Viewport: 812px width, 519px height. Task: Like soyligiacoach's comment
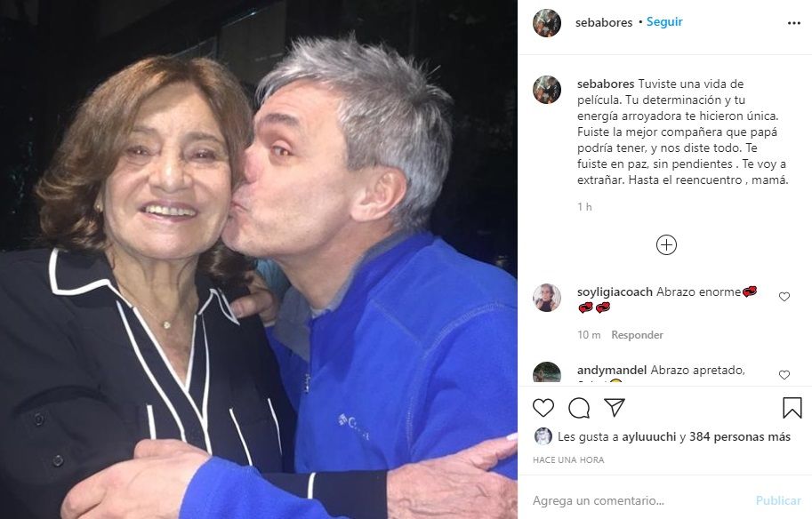(x=784, y=297)
